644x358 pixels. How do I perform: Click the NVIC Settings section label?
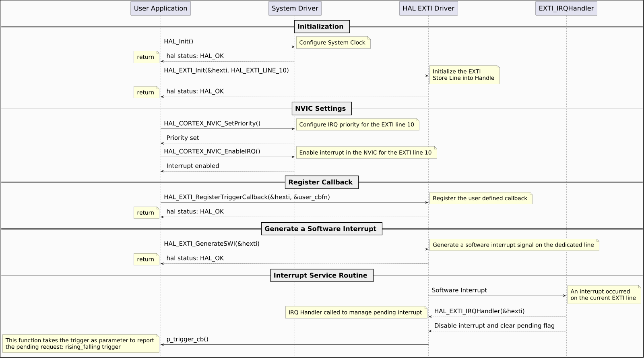pyautogui.click(x=322, y=109)
